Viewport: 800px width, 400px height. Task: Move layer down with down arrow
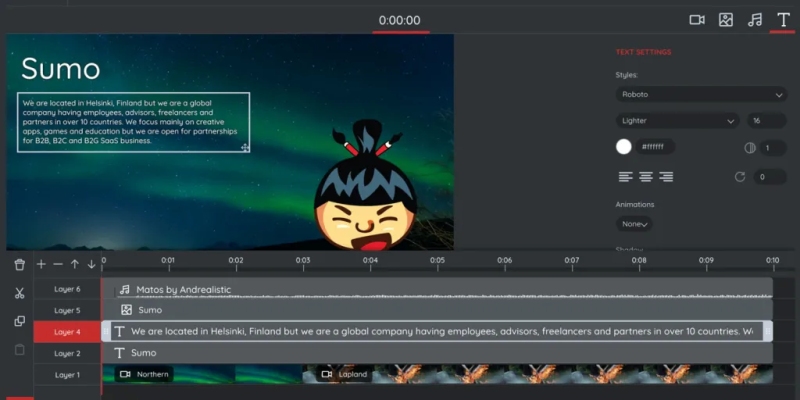point(91,264)
